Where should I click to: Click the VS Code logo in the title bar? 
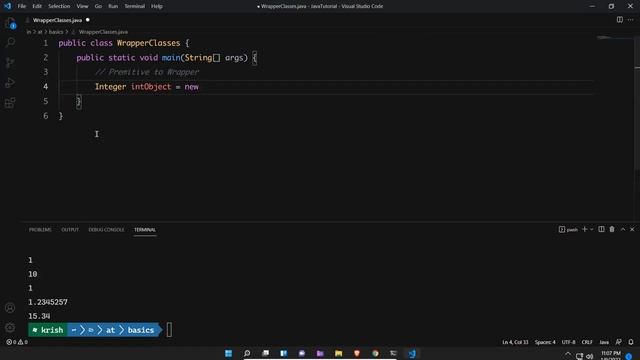(x=7, y=6)
